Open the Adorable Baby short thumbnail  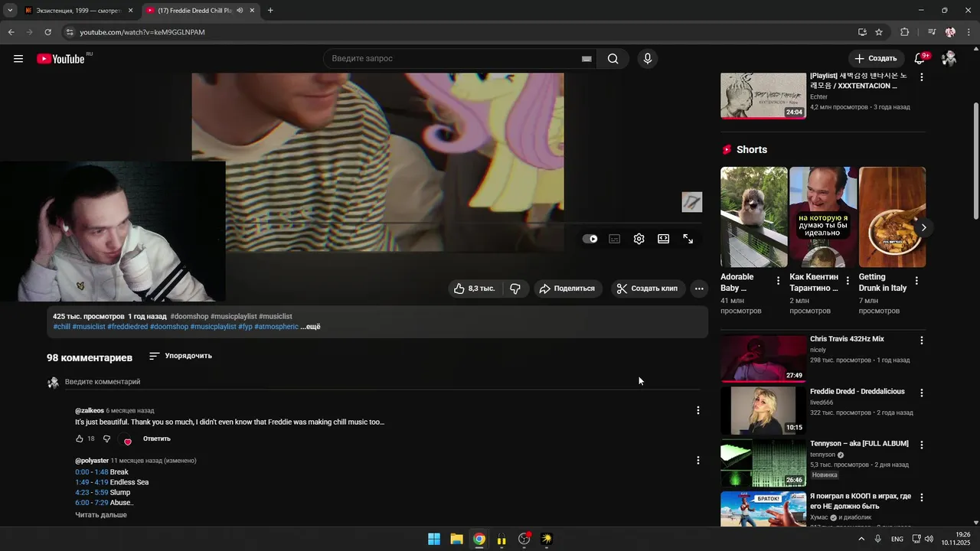click(x=753, y=217)
